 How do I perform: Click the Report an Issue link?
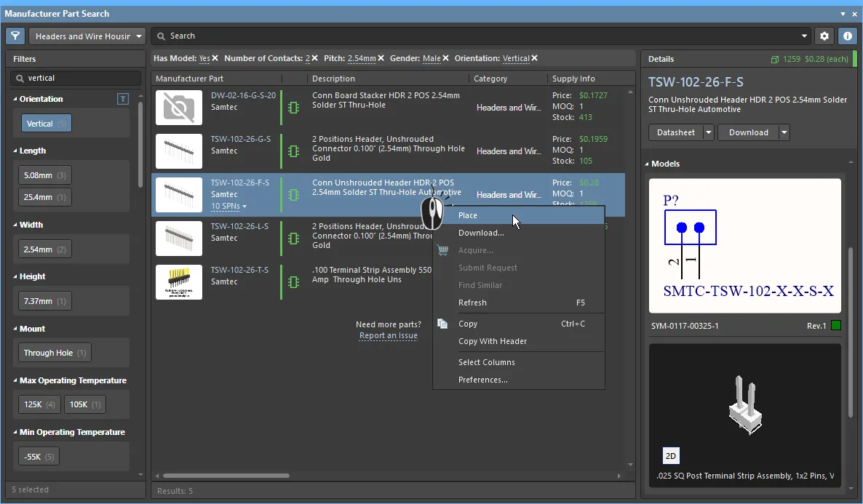click(x=389, y=335)
